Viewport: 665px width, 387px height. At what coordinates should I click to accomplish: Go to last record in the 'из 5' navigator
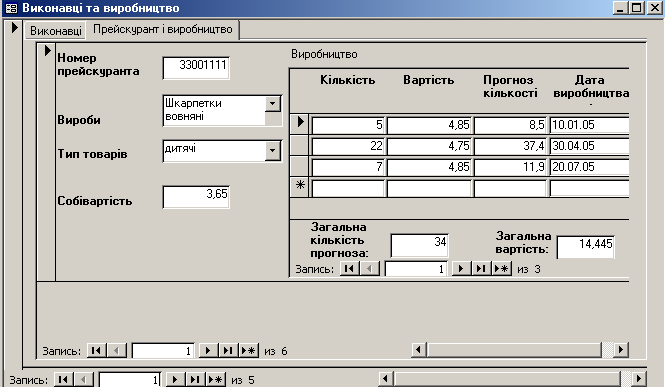195,379
